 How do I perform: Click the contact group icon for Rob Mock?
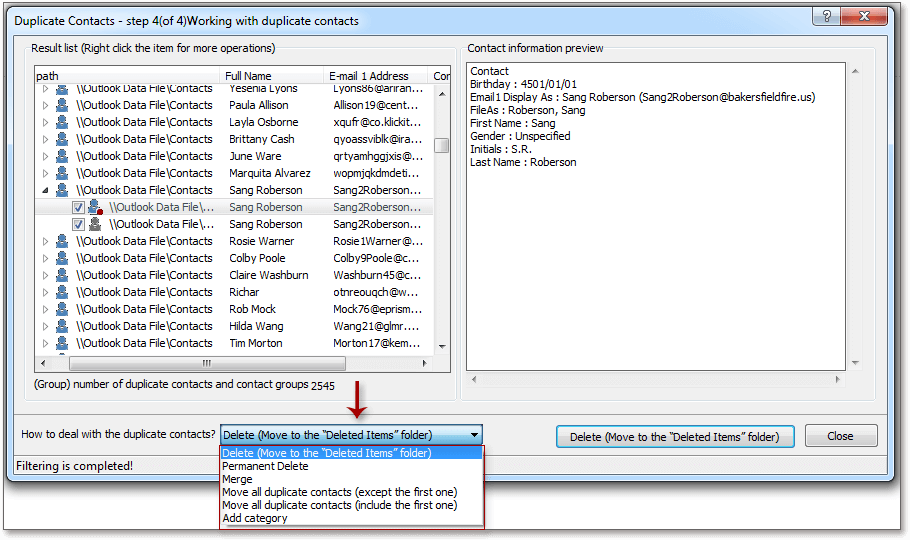tap(62, 309)
